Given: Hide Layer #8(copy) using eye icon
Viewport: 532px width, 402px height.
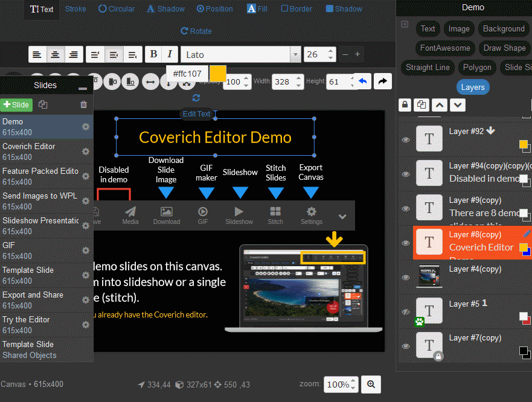Looking at the screenshot, I should [x=406, y=243].
